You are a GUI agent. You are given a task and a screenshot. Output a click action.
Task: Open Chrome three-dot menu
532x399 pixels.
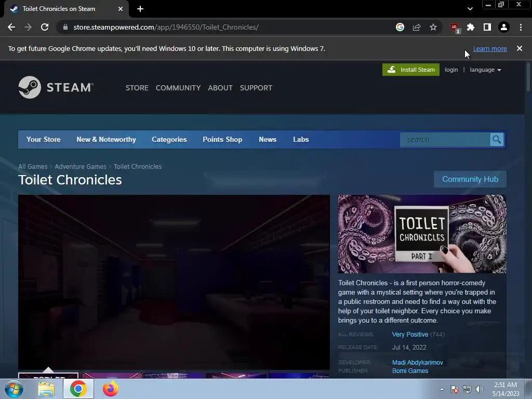coord(521,27)
